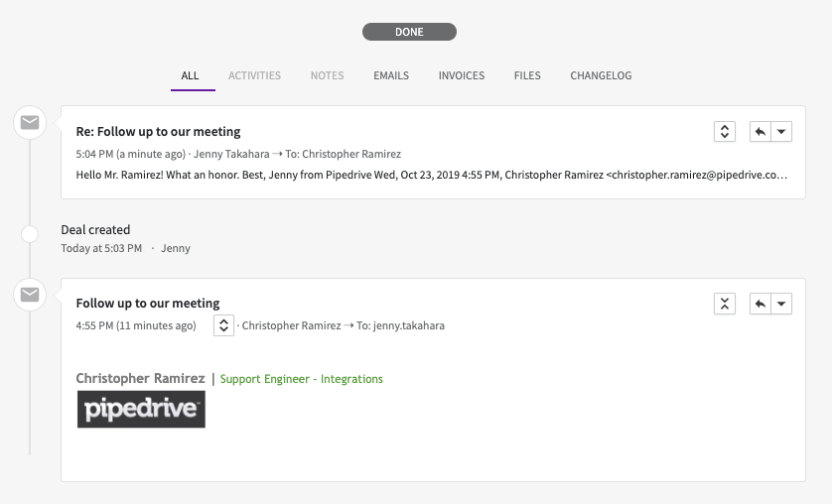Reply to Christopher Ramirez's Follow up email
Screen dimensions: 832x504
tap(760, 304)
